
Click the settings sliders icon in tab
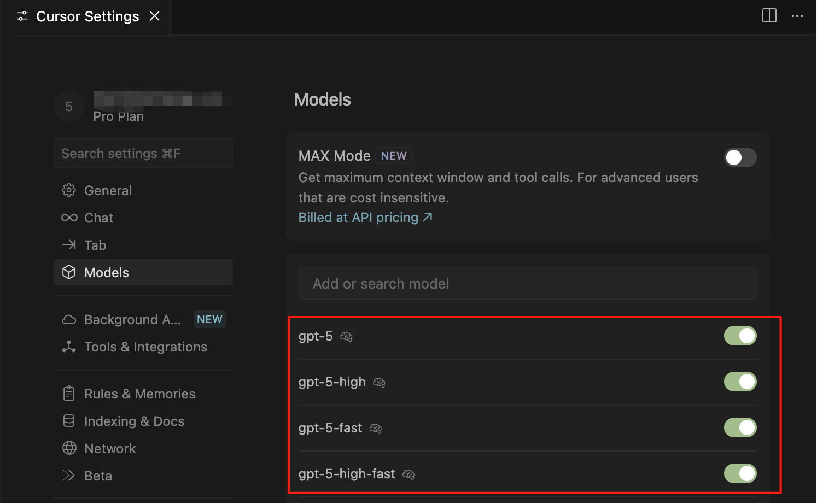point(22,16)
